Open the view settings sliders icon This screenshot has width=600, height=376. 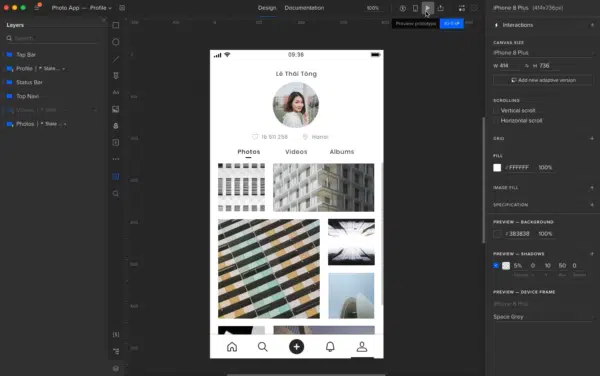[x=461, y=8]
